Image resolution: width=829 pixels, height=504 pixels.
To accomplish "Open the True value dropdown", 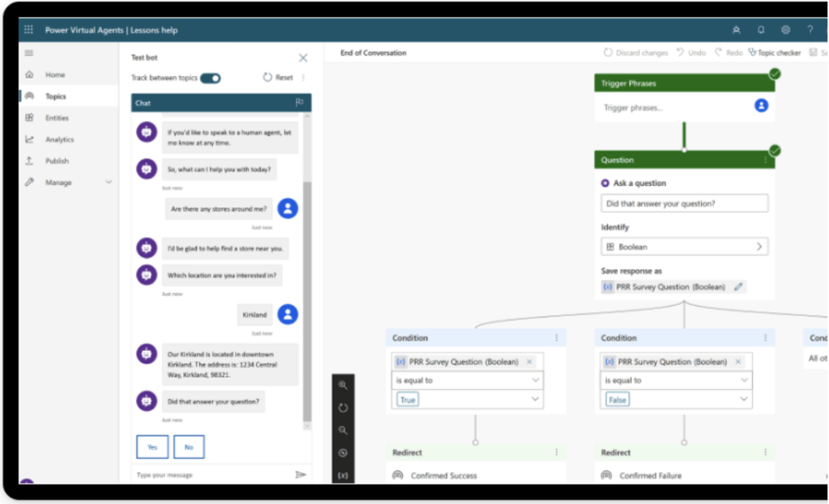I will coord(534,400).
